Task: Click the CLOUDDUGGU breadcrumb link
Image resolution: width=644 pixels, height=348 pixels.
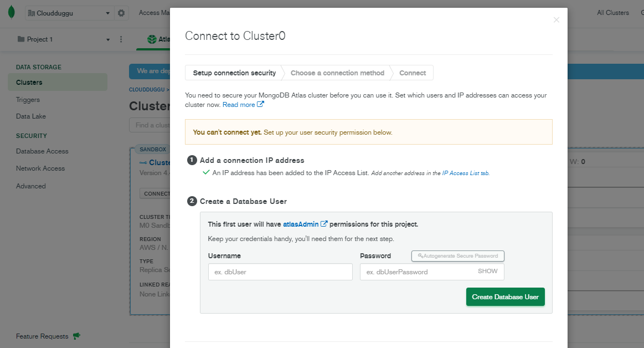Action: (147, 90)
